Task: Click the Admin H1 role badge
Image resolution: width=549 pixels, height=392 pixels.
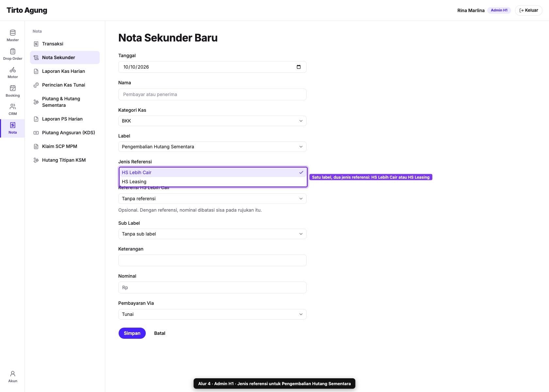Action: click(x=499, y=10)
